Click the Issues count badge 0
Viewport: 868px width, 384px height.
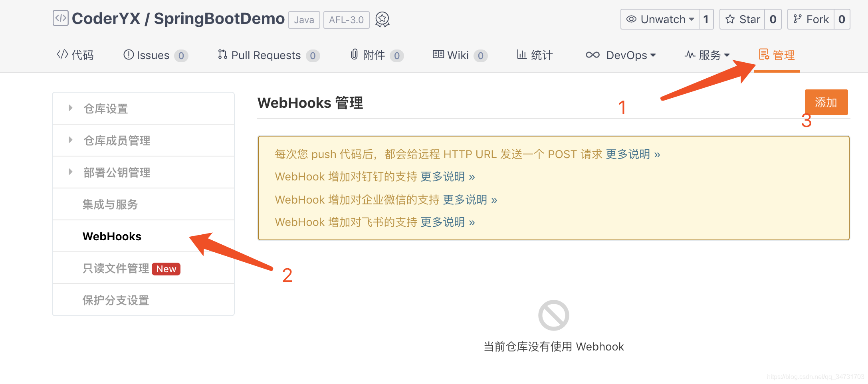pyautogui.click(x=181, y=55)
